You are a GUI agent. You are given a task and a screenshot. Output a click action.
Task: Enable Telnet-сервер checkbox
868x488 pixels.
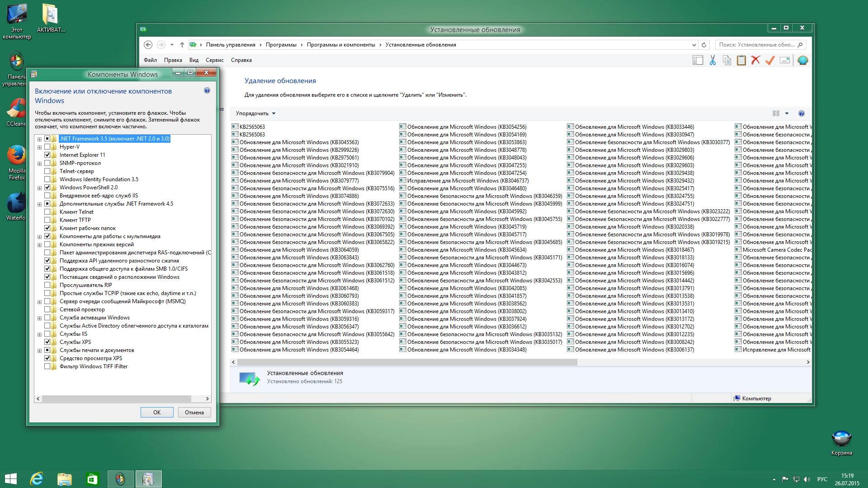47,171
